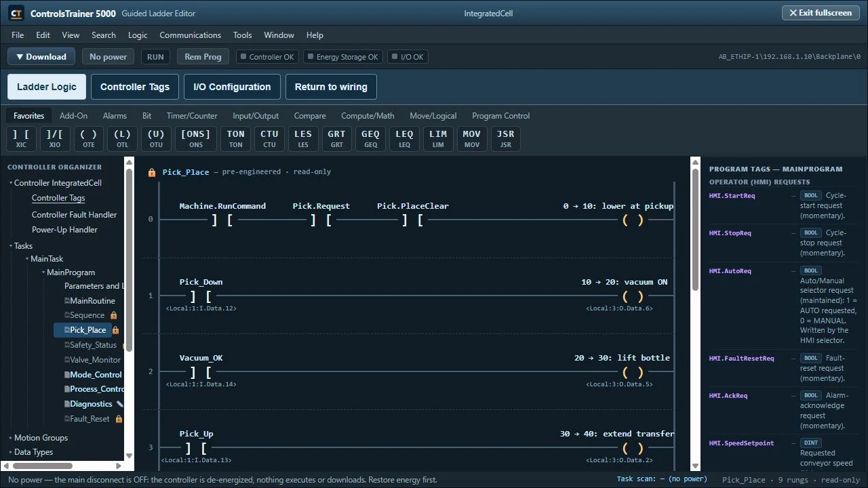868x488 pixels.
Task: Select the Controller Fault Handler item
Action: [74, 215]
